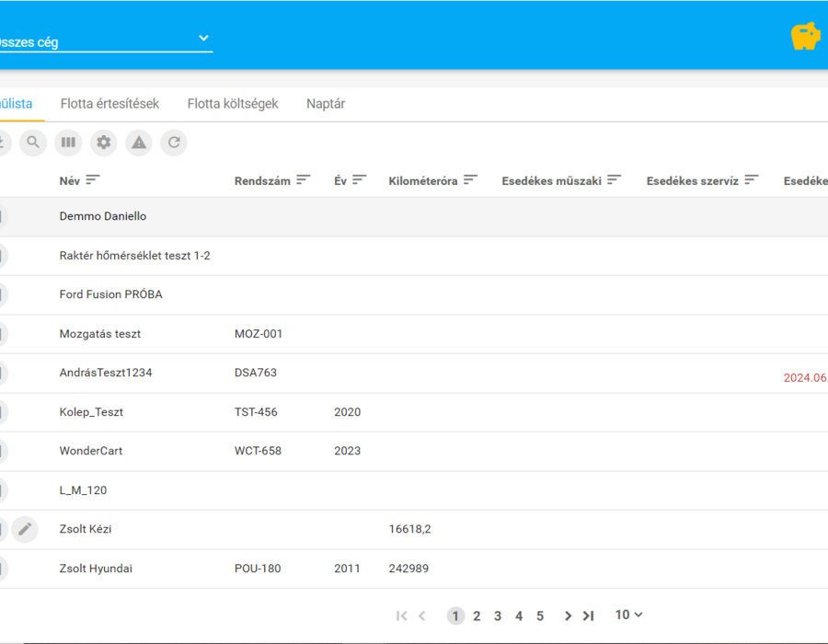Switch to Flotta költségek tab
828x644 pixels.
tap(233, 104)
